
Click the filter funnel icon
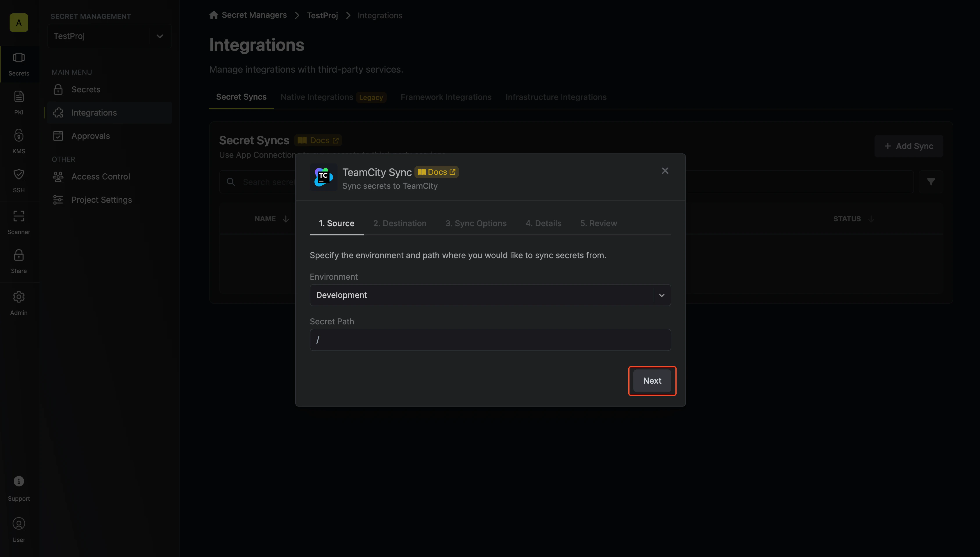coord(931,182)
